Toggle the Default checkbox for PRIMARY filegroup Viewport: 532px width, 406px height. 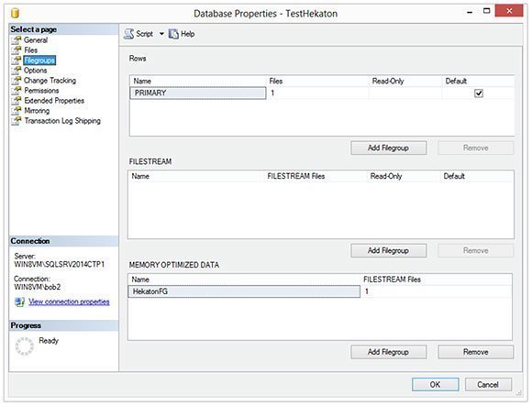pyautogui.click(x=479, y=93)
